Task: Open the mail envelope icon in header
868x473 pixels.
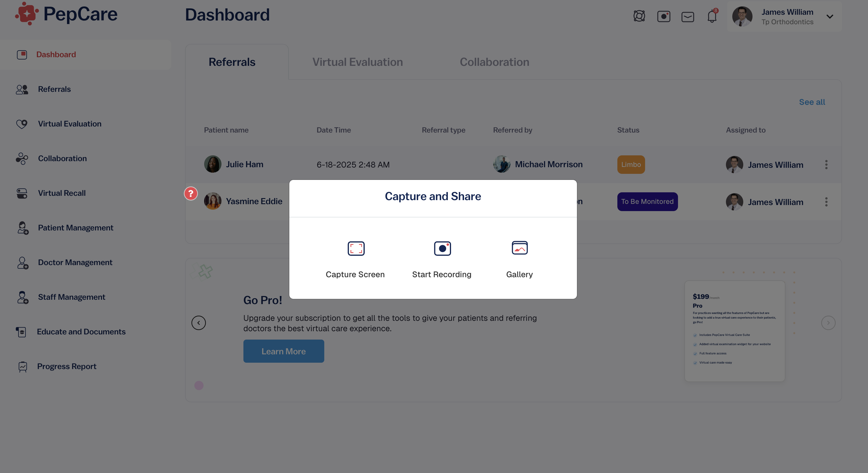Action: pyautogui.click(x=688, y=16)
